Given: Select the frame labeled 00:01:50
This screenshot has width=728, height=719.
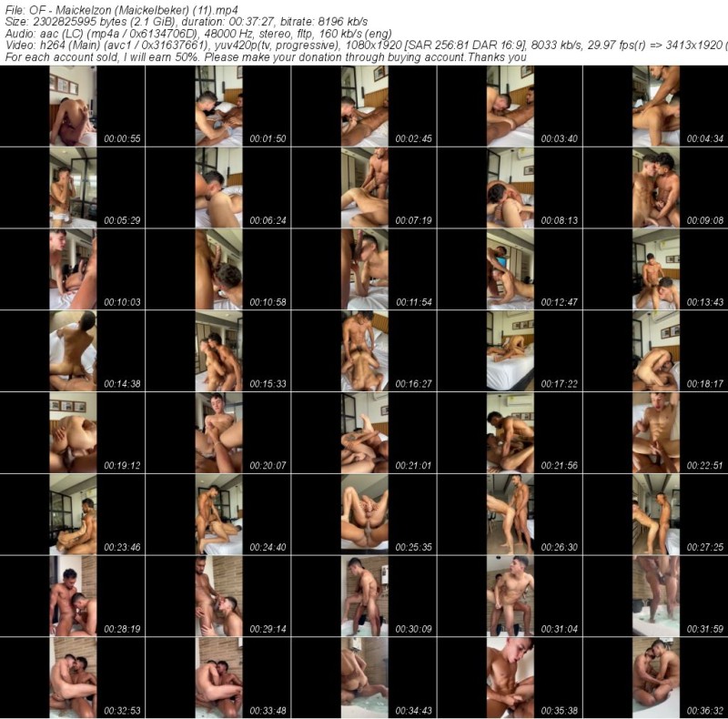Looking at the screenshot, I should click(x=218, y=106).
